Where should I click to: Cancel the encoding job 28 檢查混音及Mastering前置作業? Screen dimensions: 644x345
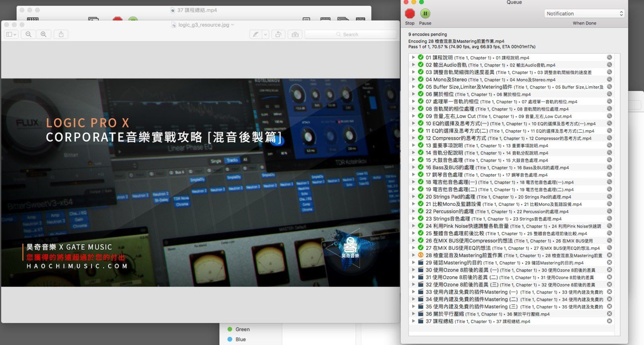[x=609, y=255]
